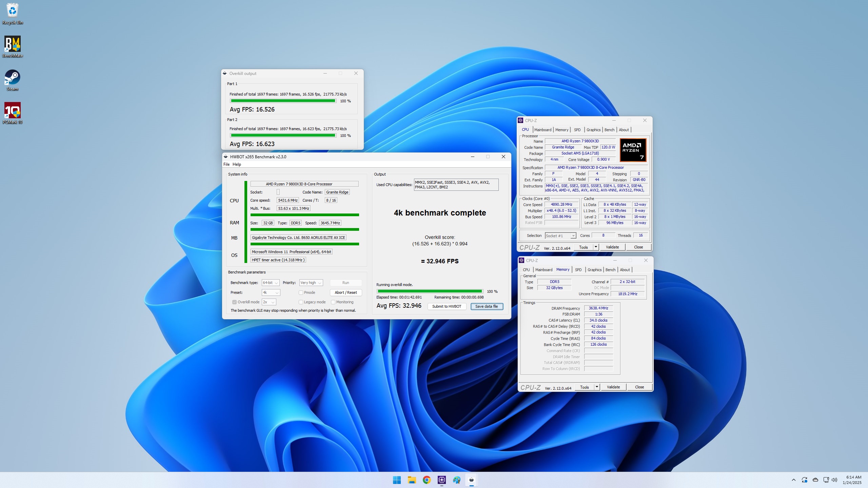Open the Windows Start button
The width and height of the screenshot is (868, 488).
pos(397,480)
